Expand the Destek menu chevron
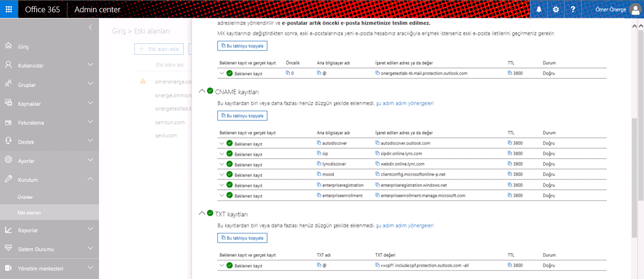Image resolution: width=644 pixels, height=279 pixels. (91, 141)
